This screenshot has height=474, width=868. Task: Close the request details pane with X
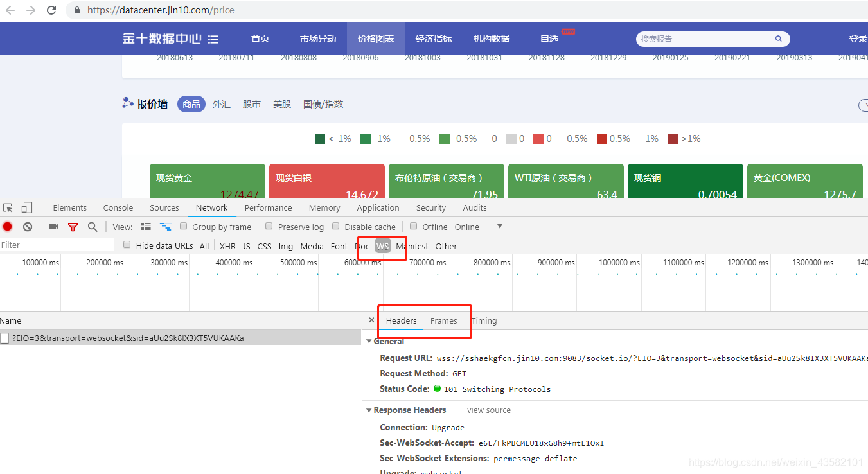(x=371, y=320)
